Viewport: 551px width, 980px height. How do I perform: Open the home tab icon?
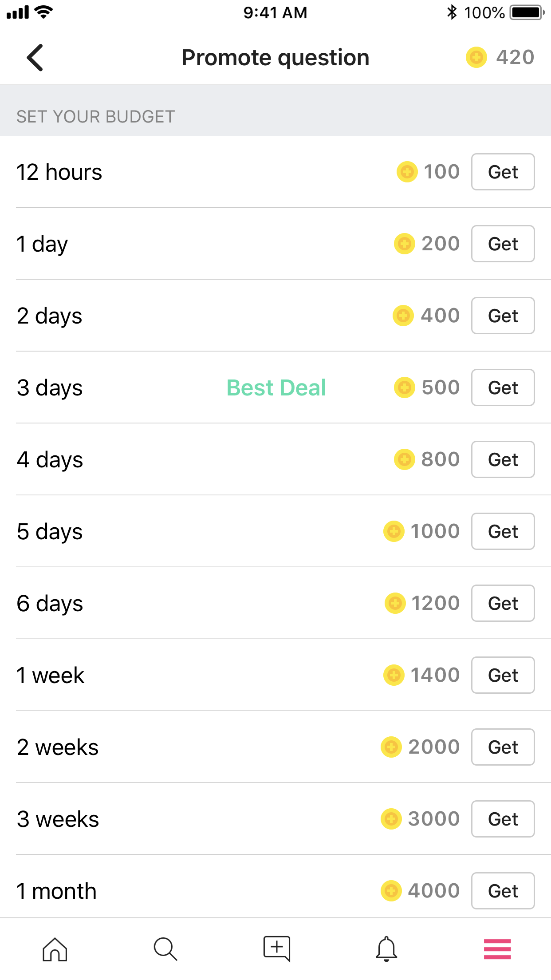[55, 949]
